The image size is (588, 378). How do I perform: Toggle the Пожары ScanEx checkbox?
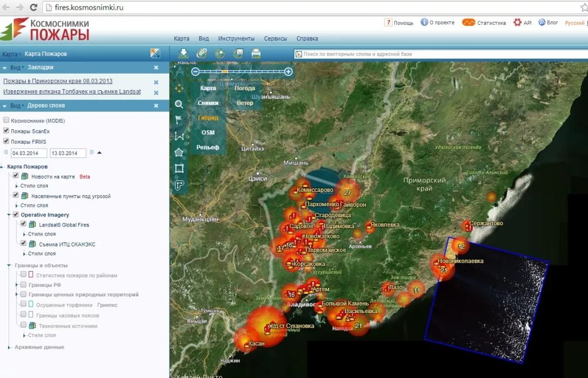click(6, 130)
